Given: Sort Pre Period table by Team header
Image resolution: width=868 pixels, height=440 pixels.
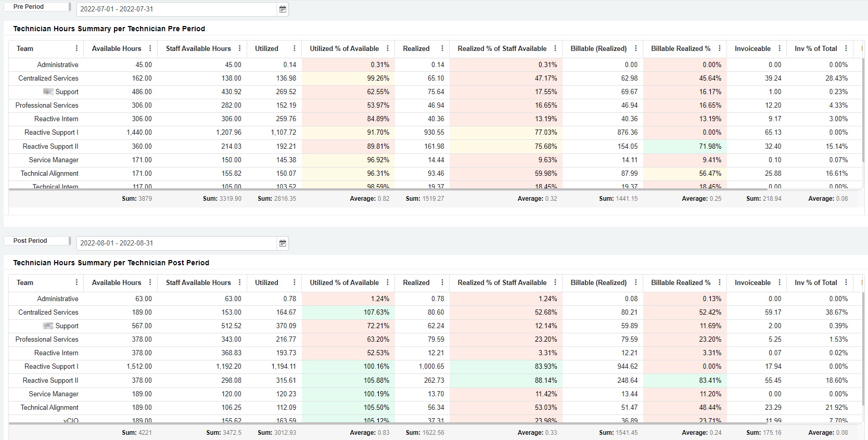Looking at the screenshot, I should (25, 48).
